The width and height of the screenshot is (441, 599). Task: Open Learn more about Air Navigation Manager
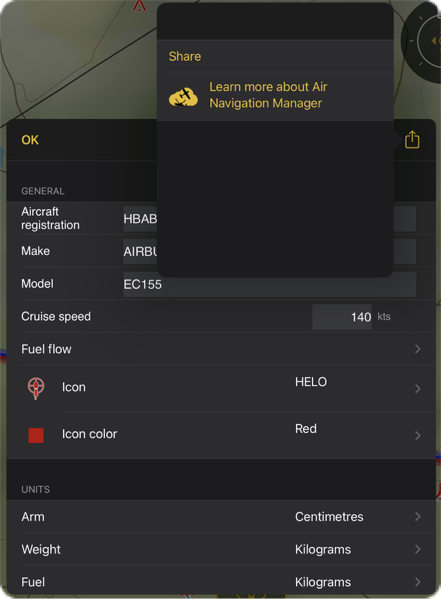(x=268, y=95)
